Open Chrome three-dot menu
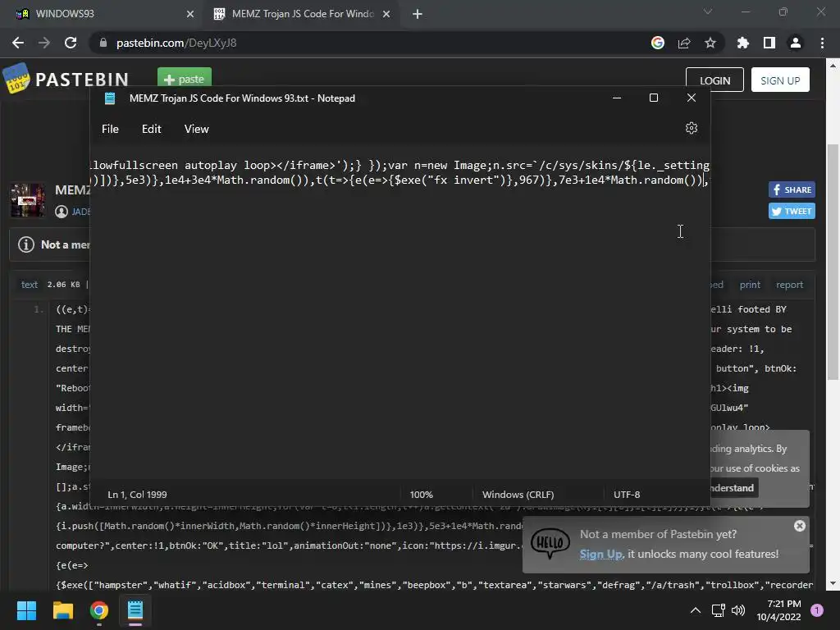Screen dimensions: 840x630 (x=822, y=43)
